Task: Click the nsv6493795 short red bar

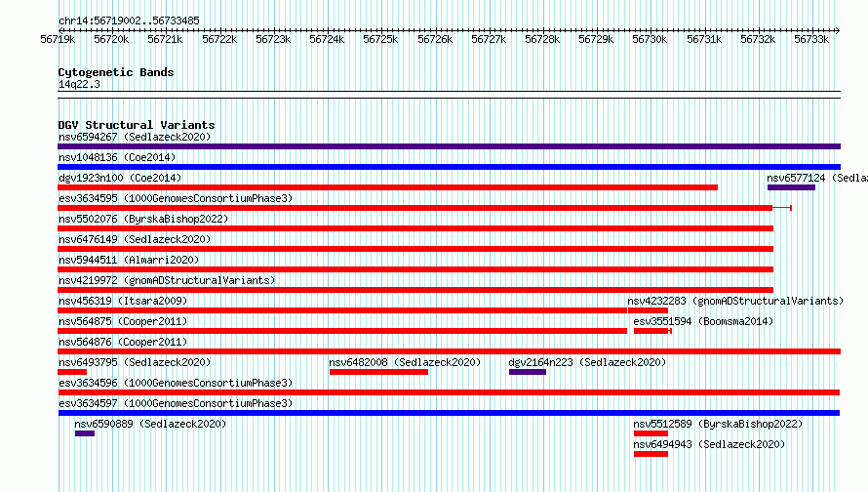Action: coord(72,372)
